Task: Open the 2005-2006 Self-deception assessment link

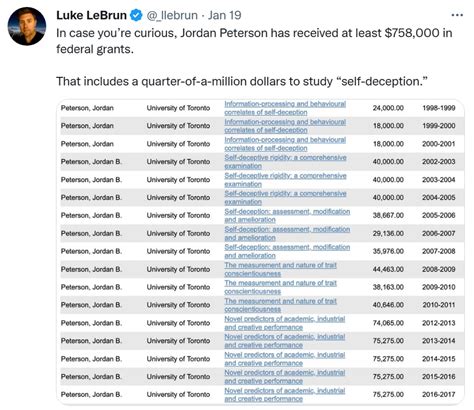Action: [x=287, y=216]
